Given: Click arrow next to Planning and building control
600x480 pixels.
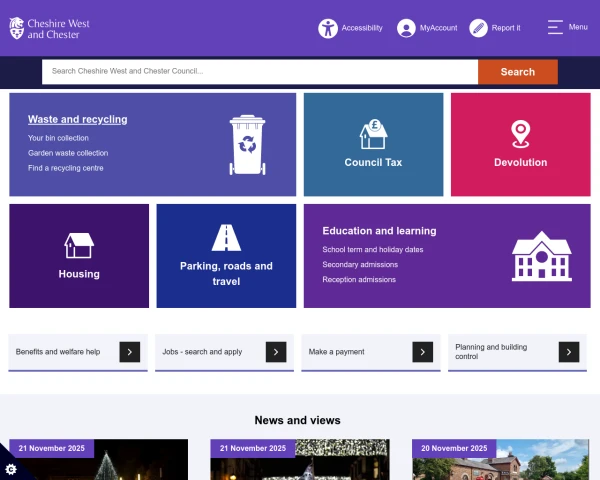Looking at the screenshot, I should [569, 352].
